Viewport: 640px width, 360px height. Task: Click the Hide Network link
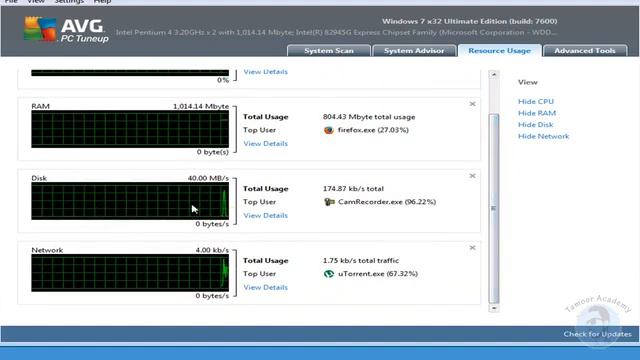coord(543,136)
